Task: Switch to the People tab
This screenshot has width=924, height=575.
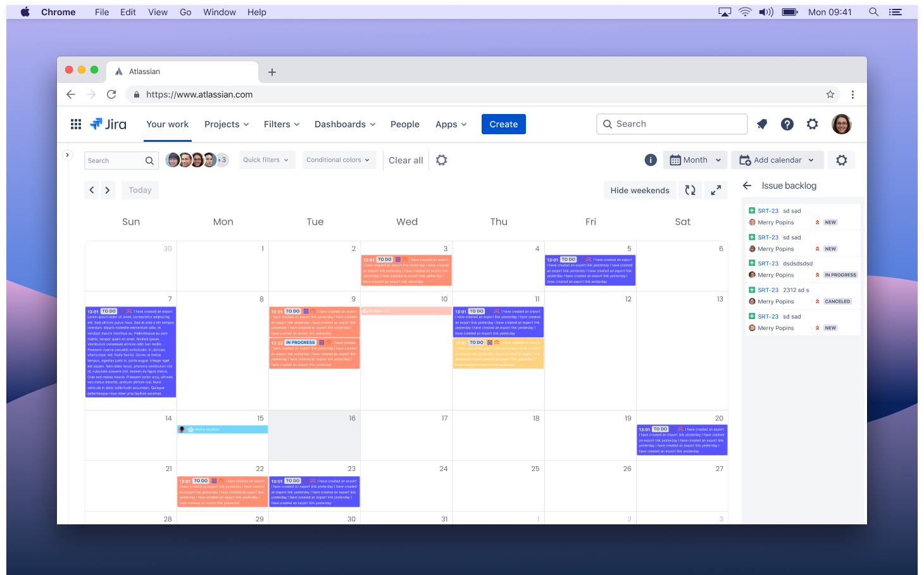Action: click(x=405, y=124)
